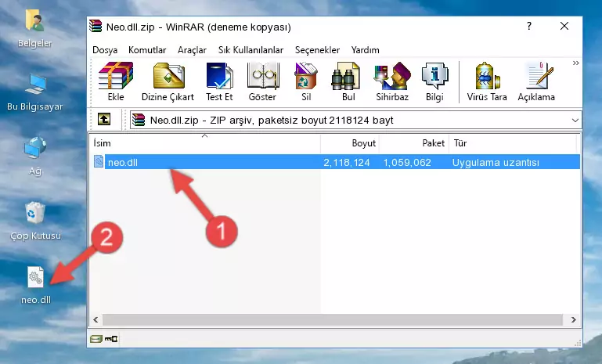Show archive Bilgi information
Viewport: 602px width, 364px height.
tap(434, 81)
